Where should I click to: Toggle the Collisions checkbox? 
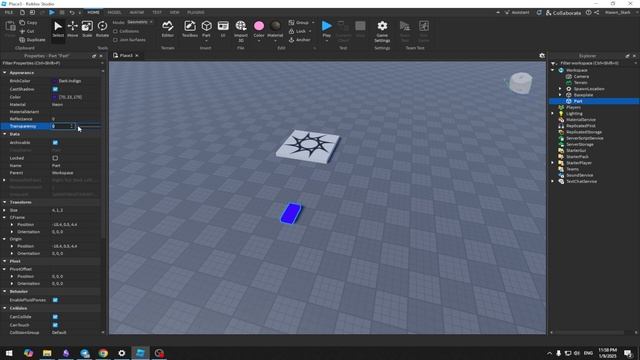pyautogui.click(x=116, y=31)
